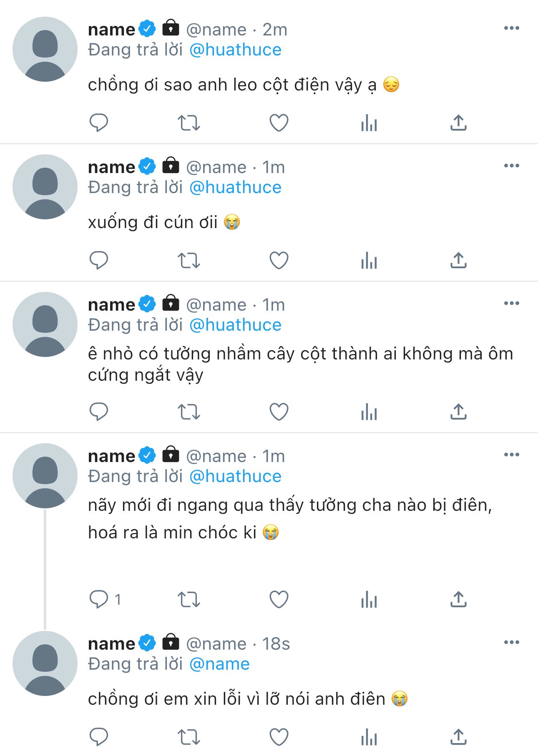Share the 'ôm cứng ngắt vậy' tweet
This screenshot has width=538, height=756.
tap(458, 412)
